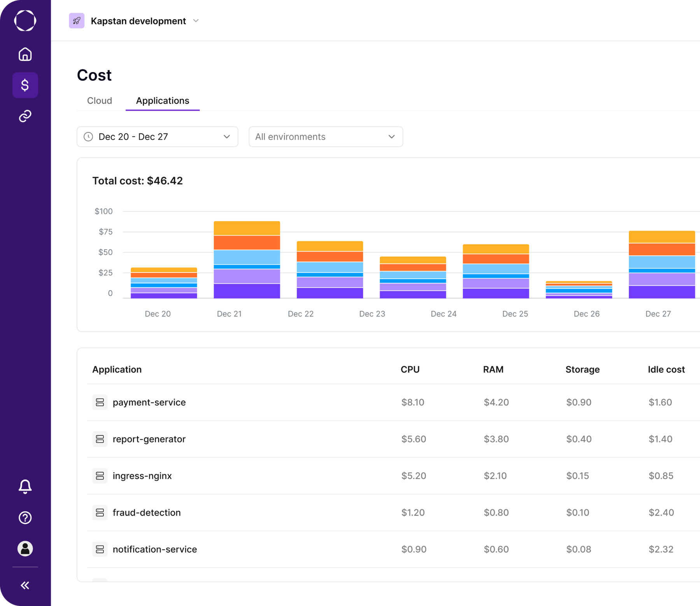This screenshot has height=606, width=700.
Task: Click fraud-detection CPU value $1.20
Action: (x=413, y=513)
